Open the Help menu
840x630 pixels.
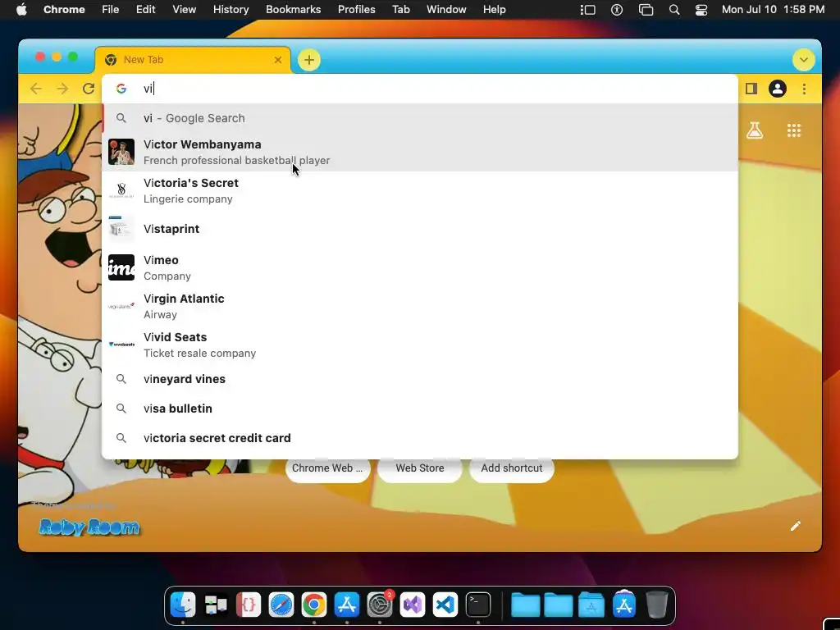point(494,10)
